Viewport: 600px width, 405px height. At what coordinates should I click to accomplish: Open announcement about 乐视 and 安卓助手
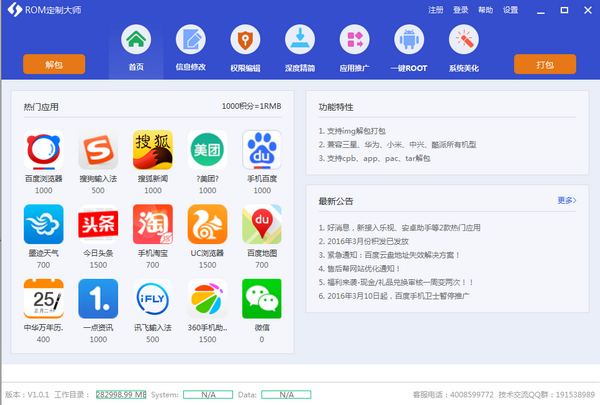click(x=399, y=228)
